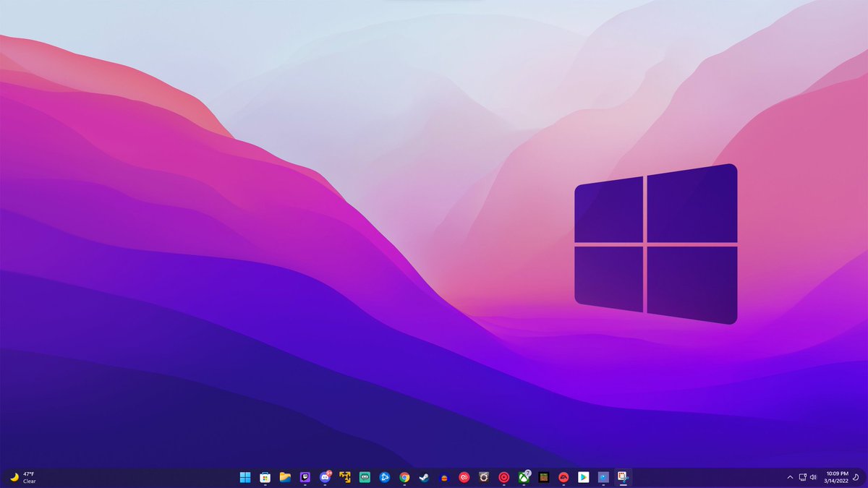Viewport: 868px width, 488px height.
Task: Open the blue circular icon left of Chrome
Action: (x=385, y=477)
